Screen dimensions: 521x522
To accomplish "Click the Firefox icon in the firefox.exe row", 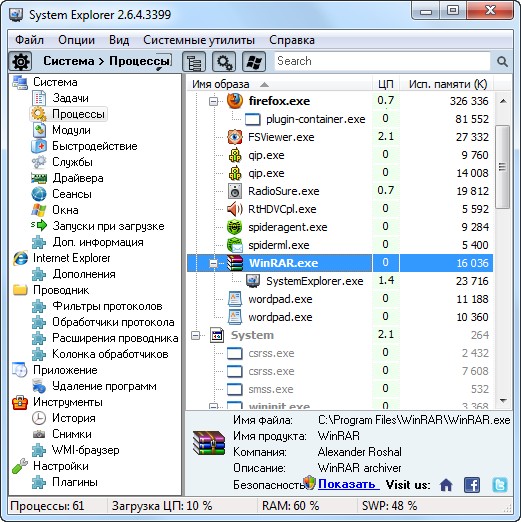I will [235, 101].
